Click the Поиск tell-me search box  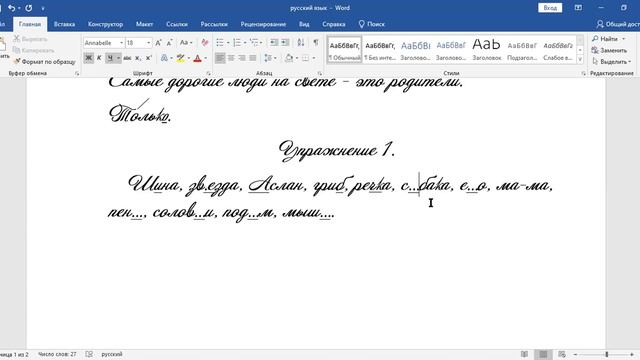pos(372,24)
